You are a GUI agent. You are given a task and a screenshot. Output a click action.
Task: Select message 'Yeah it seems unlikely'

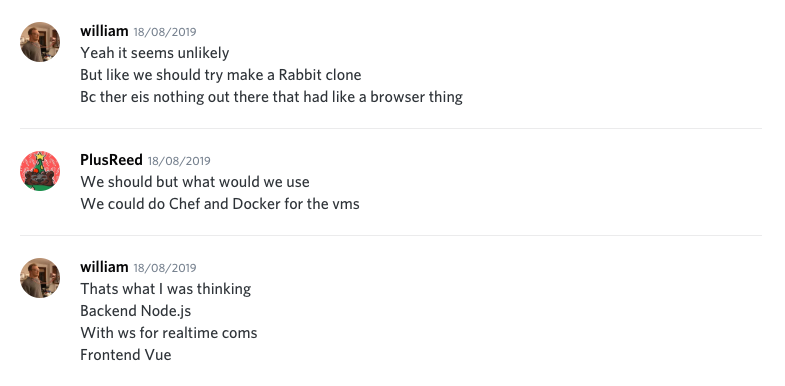click(155, 53)
